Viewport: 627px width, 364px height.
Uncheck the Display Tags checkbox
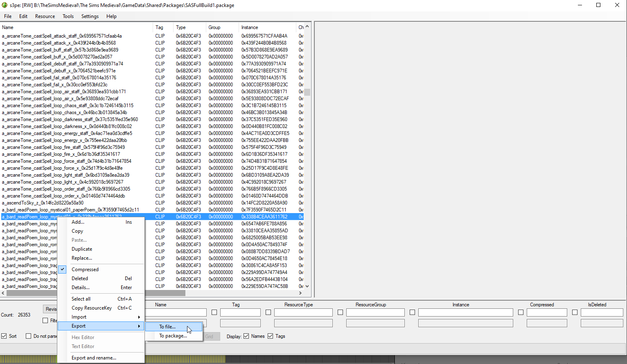pos(270,336)
